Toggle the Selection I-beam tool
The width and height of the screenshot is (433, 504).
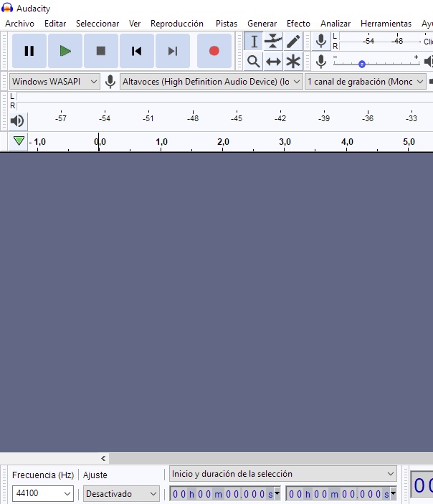[x=253, y=42]
